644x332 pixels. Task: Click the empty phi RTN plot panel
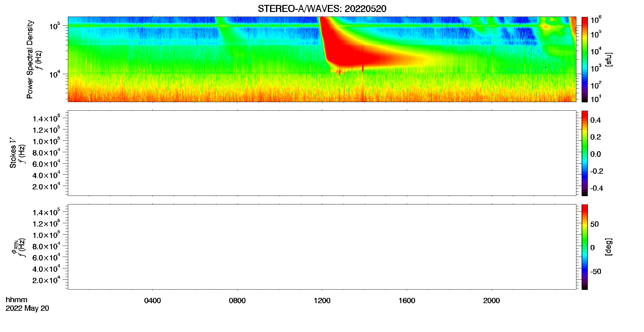click(322, 247)
